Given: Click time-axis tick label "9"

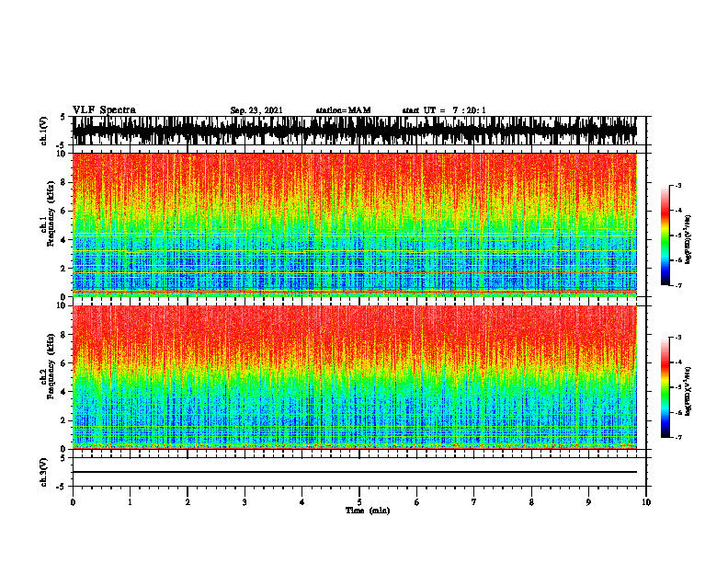Looking at the screenshot, I should point(588,502).
